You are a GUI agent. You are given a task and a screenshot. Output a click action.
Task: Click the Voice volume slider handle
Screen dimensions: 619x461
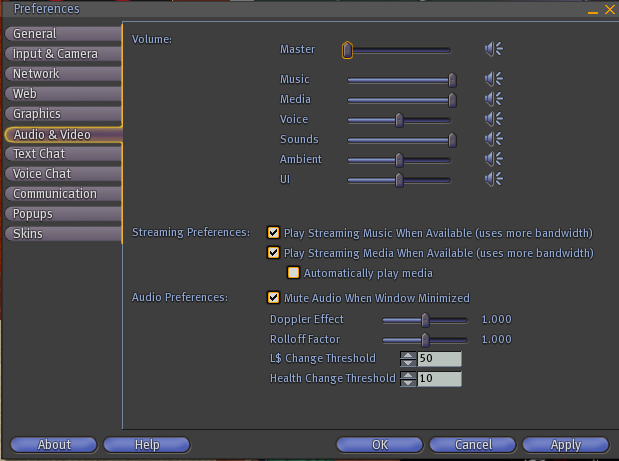point(399,120)
